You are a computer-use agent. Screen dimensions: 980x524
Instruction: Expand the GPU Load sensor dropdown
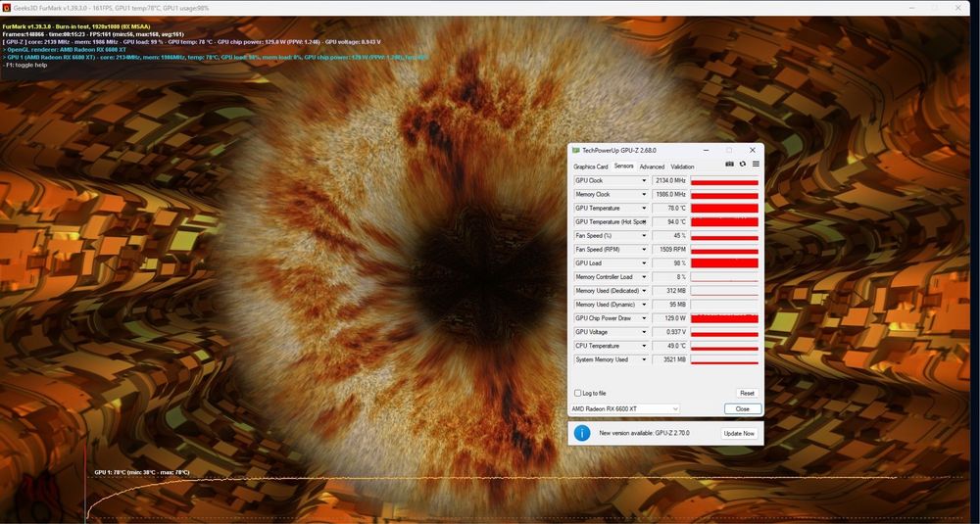click(x=644, y=262)
